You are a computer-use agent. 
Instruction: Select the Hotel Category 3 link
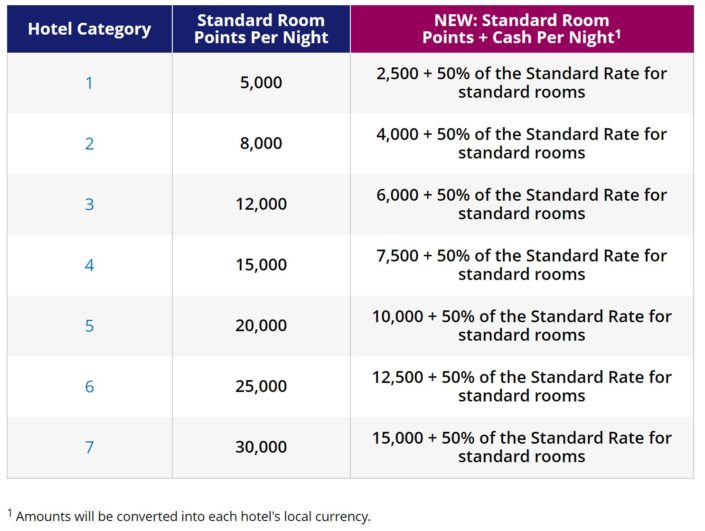pyautogui.click(x=89, y=204)
